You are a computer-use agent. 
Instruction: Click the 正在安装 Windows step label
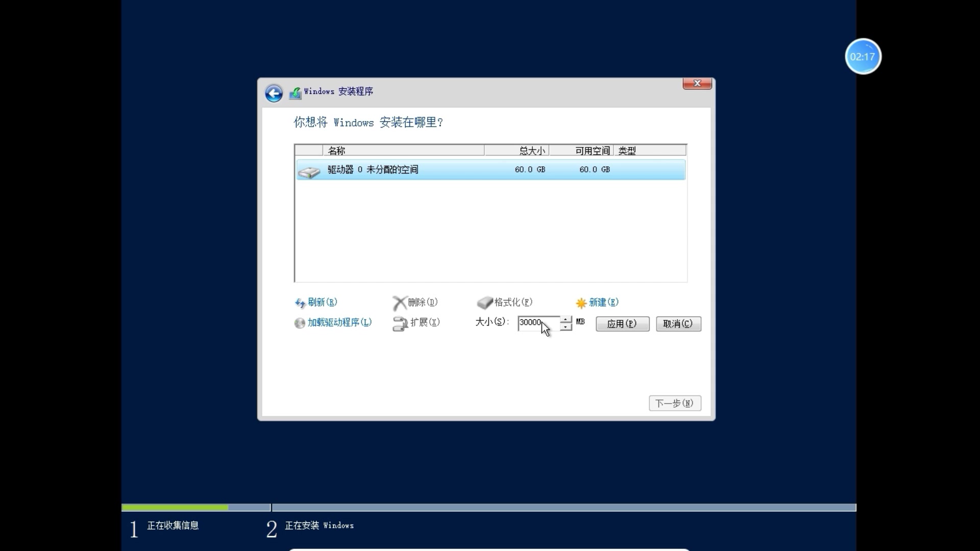coord(320,525)
